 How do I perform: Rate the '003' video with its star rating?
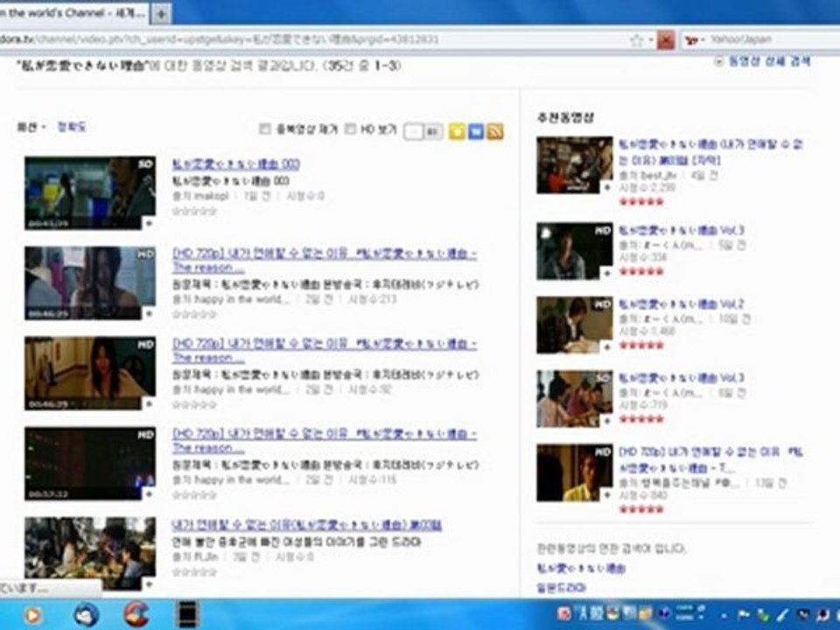coord(194,212)
